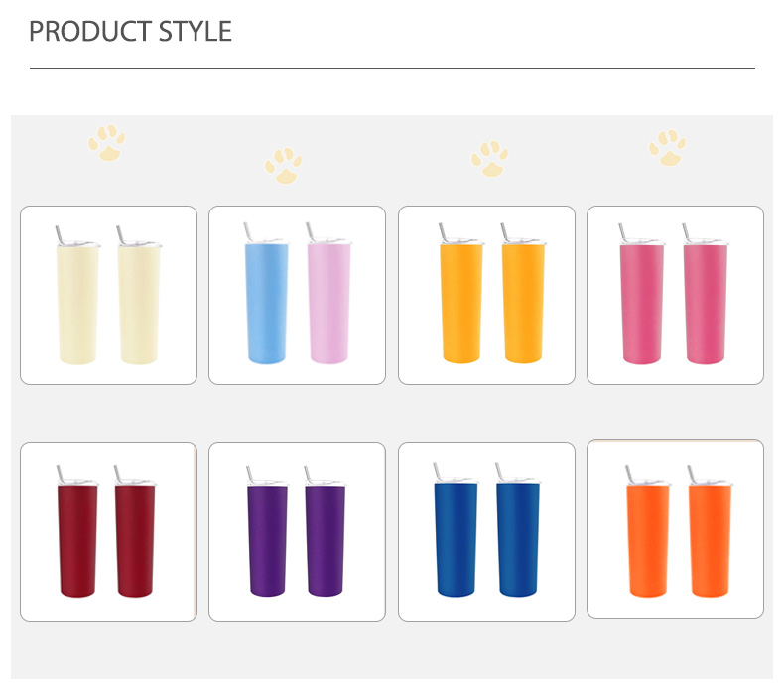Click the paw print above the cream tumblers

(x=106, y=143)
